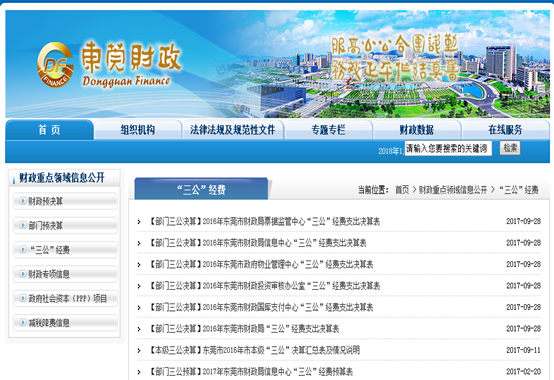Click the 财政重点领域信息公开 sidebar heading
The height and width of the screenshot is (380, 554).
pos(62,178)
